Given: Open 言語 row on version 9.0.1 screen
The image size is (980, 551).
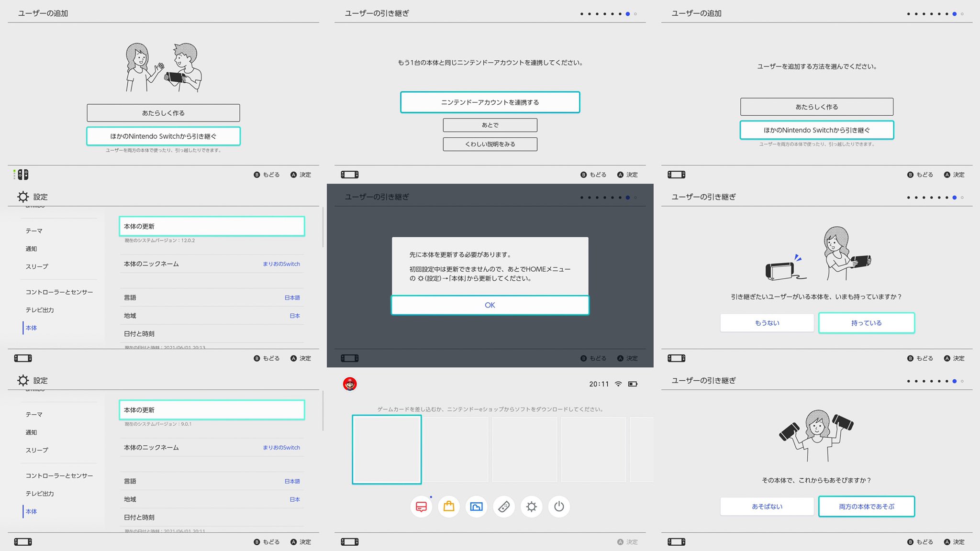Looking at the screenshot, I should coord(212,481).
